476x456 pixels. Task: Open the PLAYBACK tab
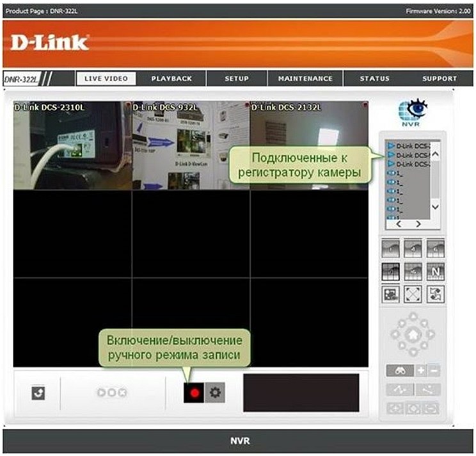coord(171,79)
